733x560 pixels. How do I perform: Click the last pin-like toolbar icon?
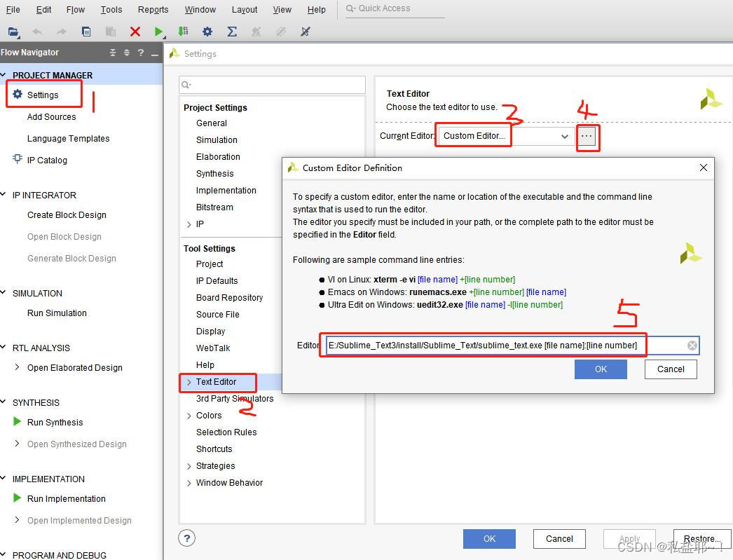tap(306, 32)
